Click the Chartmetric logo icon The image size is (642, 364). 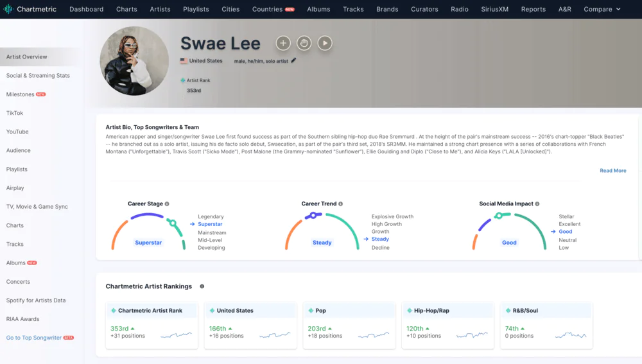(x=8, y=9)
